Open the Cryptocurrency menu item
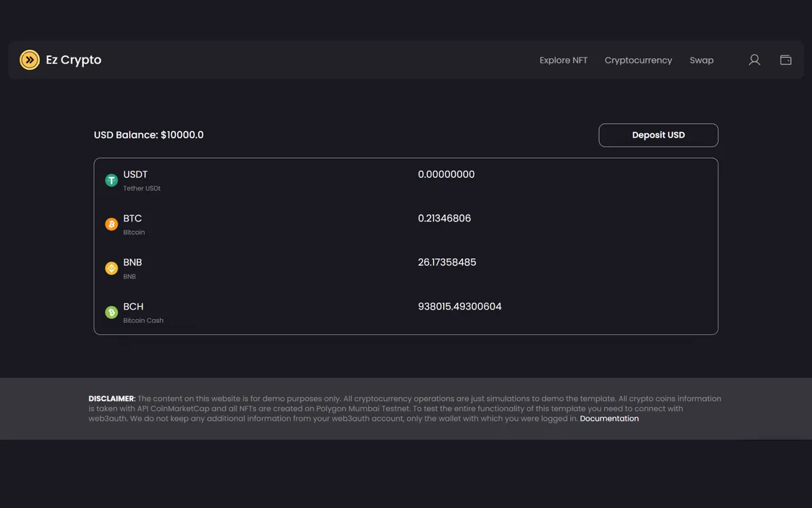 pyautogui.click(x=638, y=60)
